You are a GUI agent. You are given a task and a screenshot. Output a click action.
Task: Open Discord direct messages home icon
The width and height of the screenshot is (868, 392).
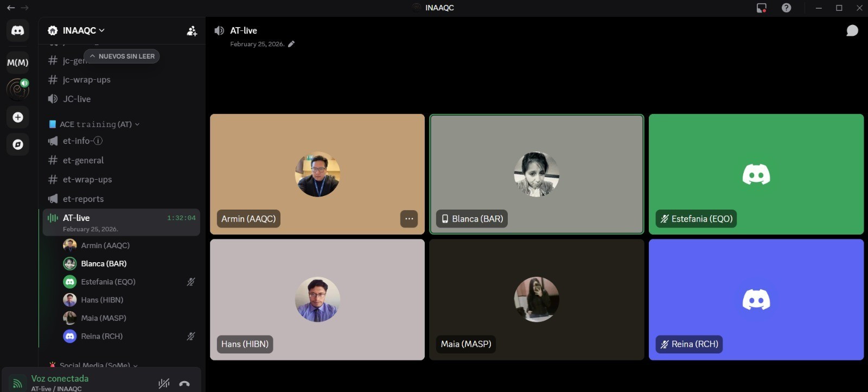tap(18, 30)
